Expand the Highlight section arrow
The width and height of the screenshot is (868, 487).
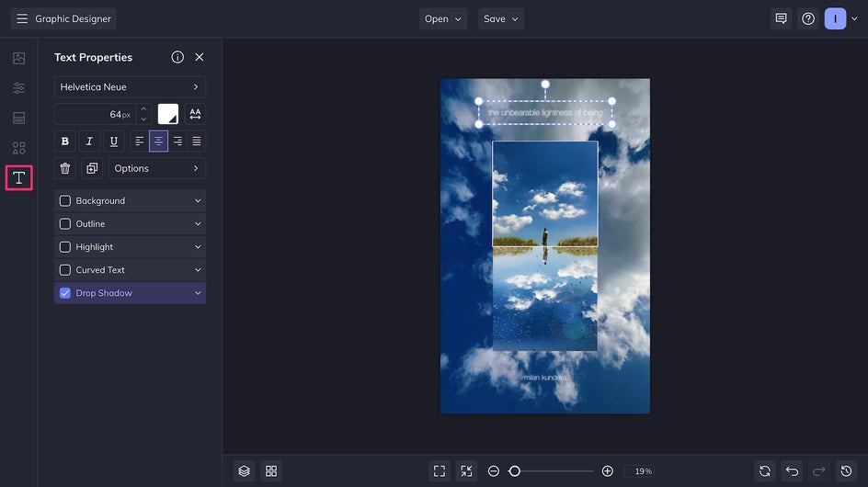[x=198, y=247]
